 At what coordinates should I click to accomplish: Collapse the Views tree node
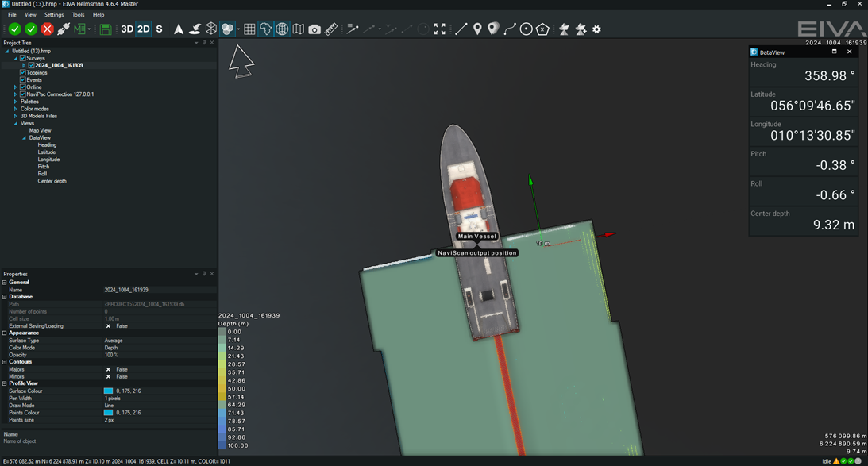16,123
